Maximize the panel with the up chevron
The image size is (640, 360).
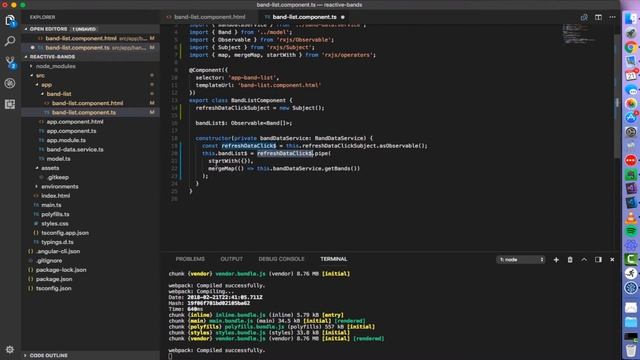point(584,260)
